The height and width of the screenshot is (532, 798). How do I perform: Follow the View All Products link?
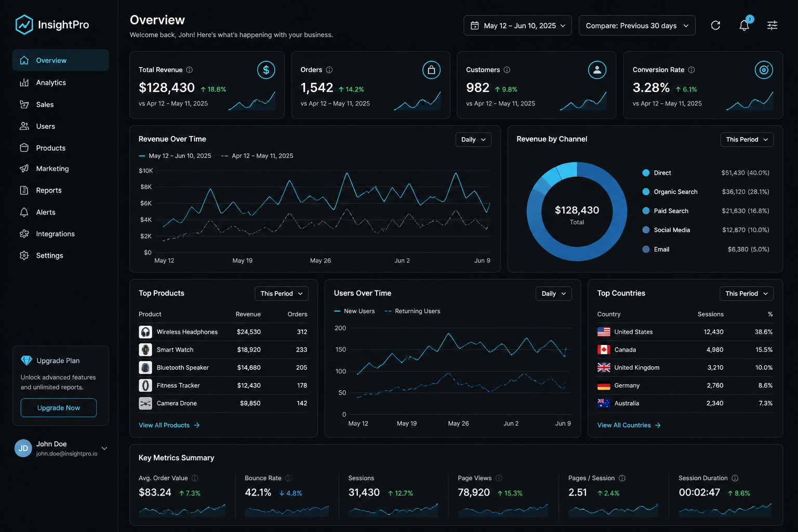[169, 425]
